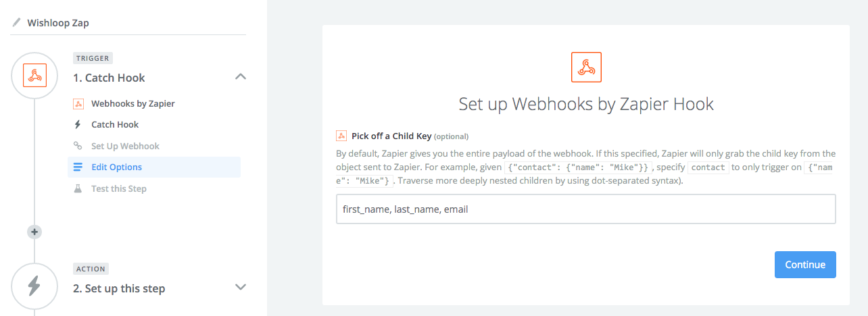Open the Test this Step menu item
This screenshot has width=868, height=316.
point(119,188)
